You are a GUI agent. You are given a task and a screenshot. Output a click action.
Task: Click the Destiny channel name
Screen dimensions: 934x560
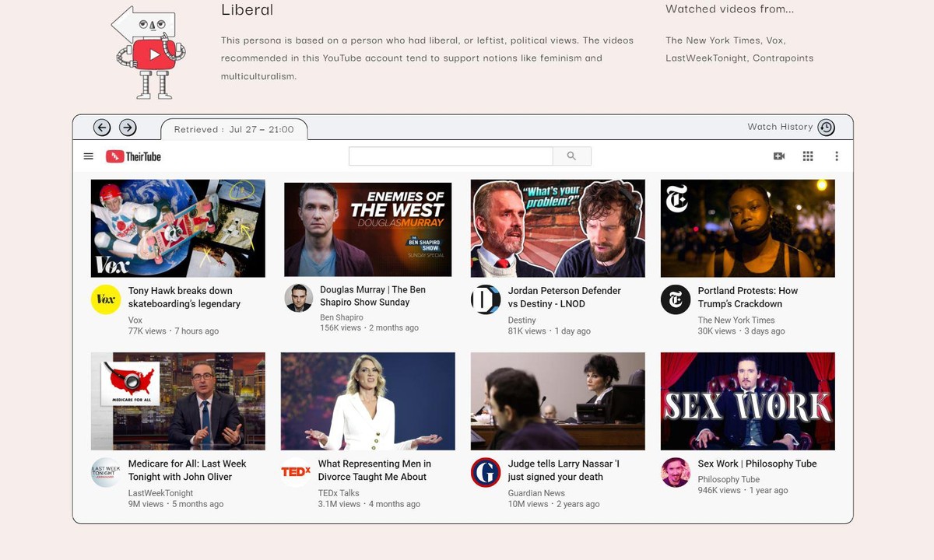click(522, 320)
